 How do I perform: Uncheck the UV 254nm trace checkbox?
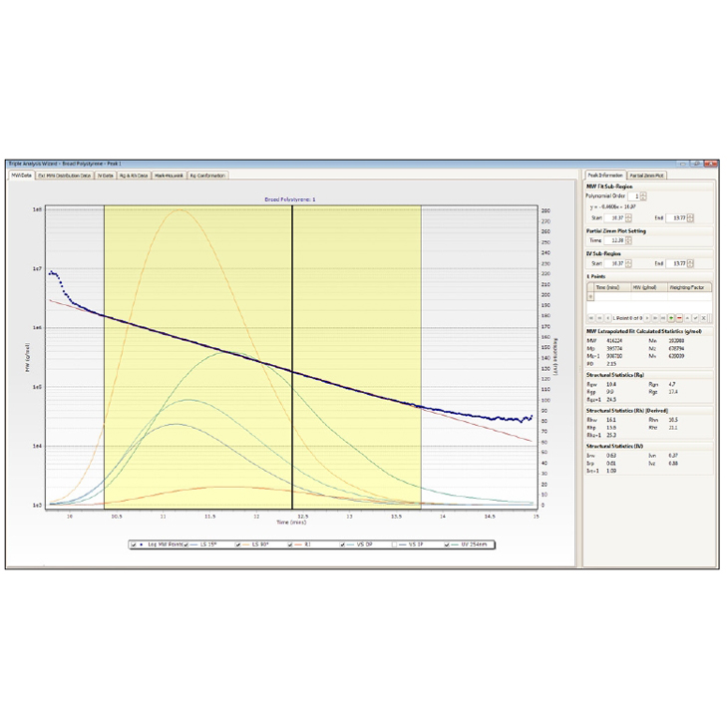[x=450, y=545]
